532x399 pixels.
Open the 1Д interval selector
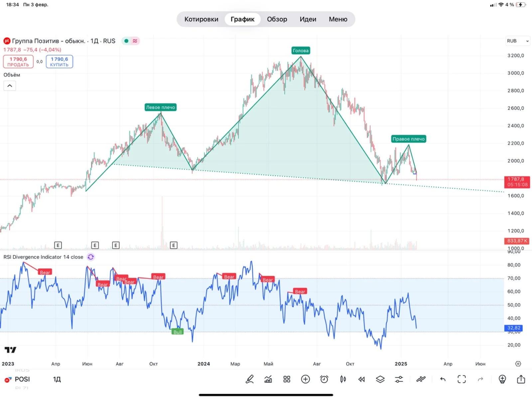pos(57,379)
